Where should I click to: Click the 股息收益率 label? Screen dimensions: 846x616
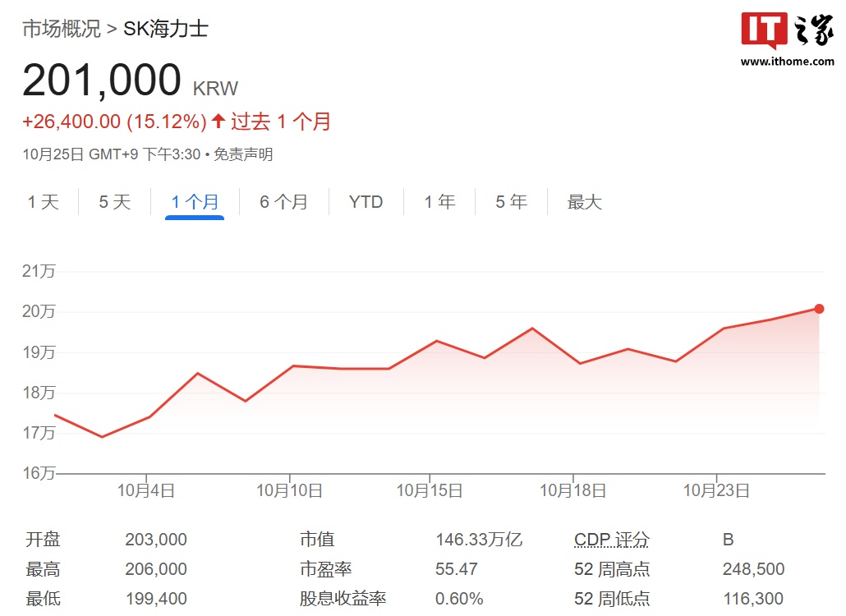tap(343, 599)
